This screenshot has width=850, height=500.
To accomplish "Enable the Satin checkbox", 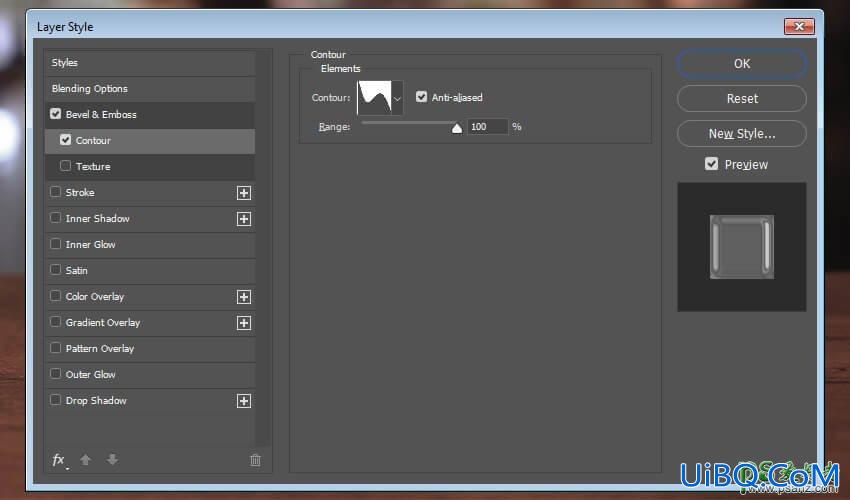I will click(55, 270).
